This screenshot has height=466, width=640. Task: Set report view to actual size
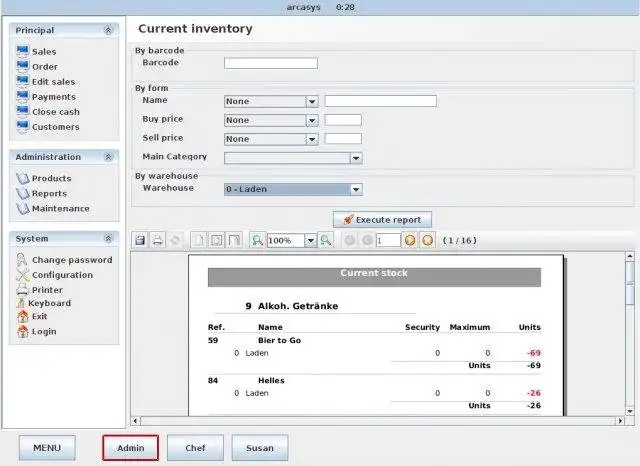tap(199, 240)
